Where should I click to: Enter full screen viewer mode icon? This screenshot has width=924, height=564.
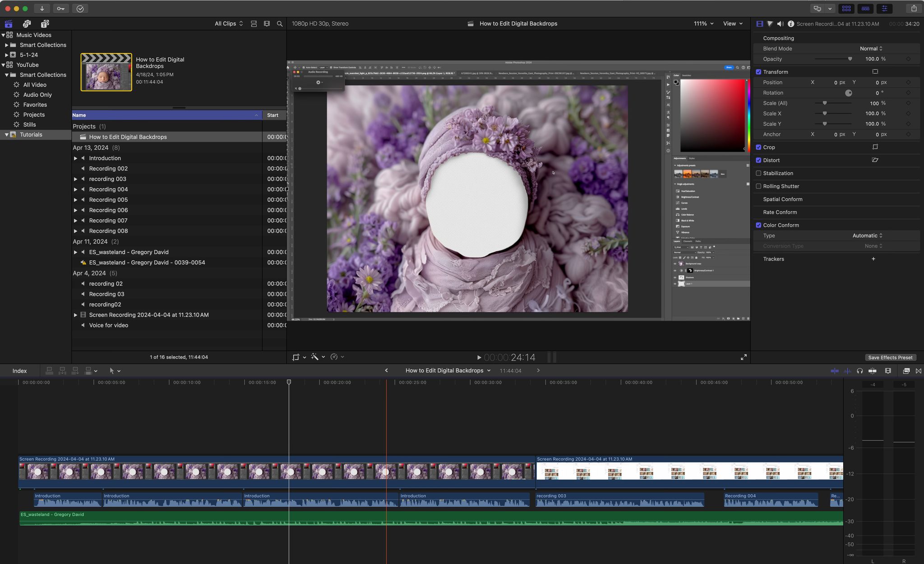(x=744, y=357)
